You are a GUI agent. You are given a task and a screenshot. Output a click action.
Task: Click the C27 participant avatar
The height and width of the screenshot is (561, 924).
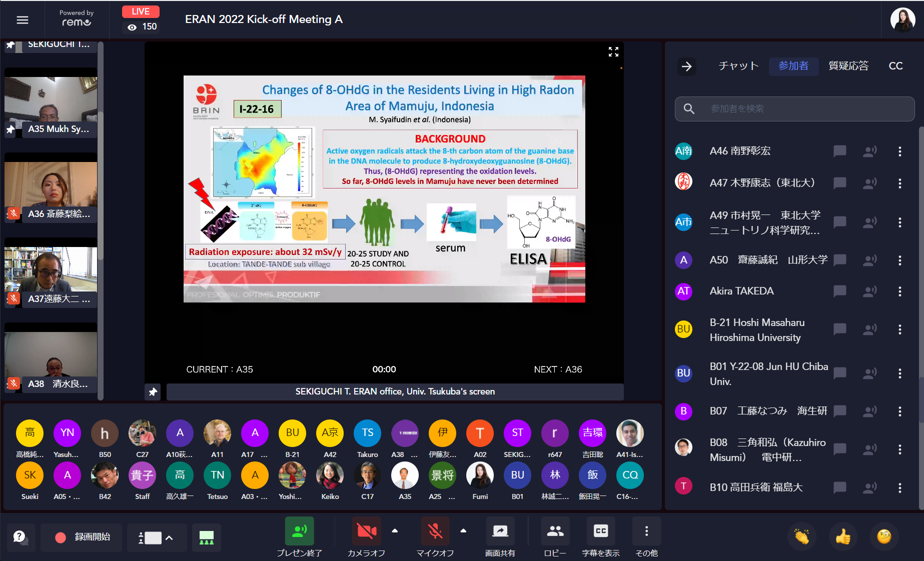143,433
